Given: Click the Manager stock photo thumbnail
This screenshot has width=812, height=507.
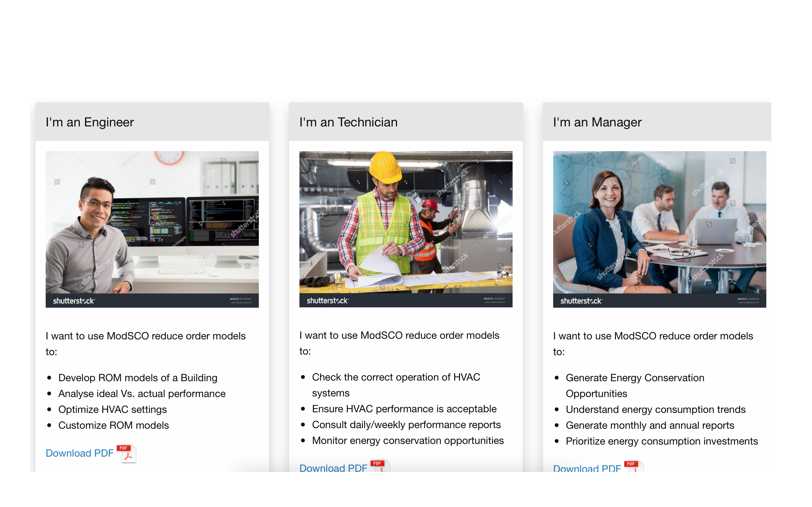Looking at the screenshot, I should pos(659,229).
